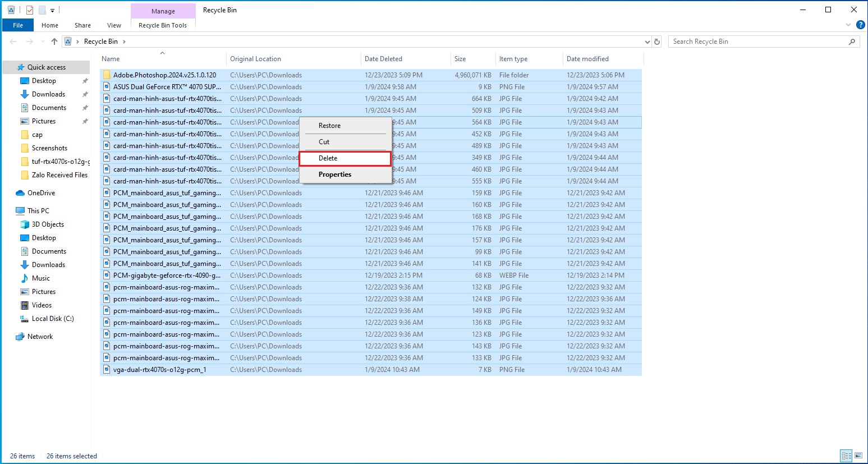This screenshot has height=464, width=868.
Task: Open Help via question mark icon
Action: [x=861, y=25]
